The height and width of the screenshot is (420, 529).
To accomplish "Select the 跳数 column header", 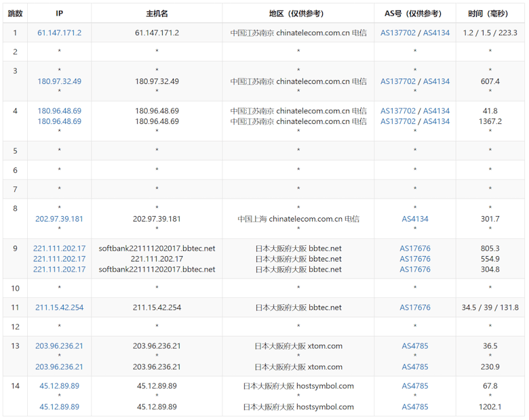I will (x=15, y=14).
